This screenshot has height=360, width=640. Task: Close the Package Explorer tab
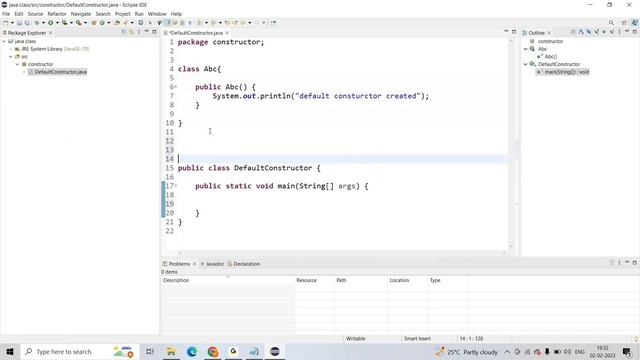[51, 33]
